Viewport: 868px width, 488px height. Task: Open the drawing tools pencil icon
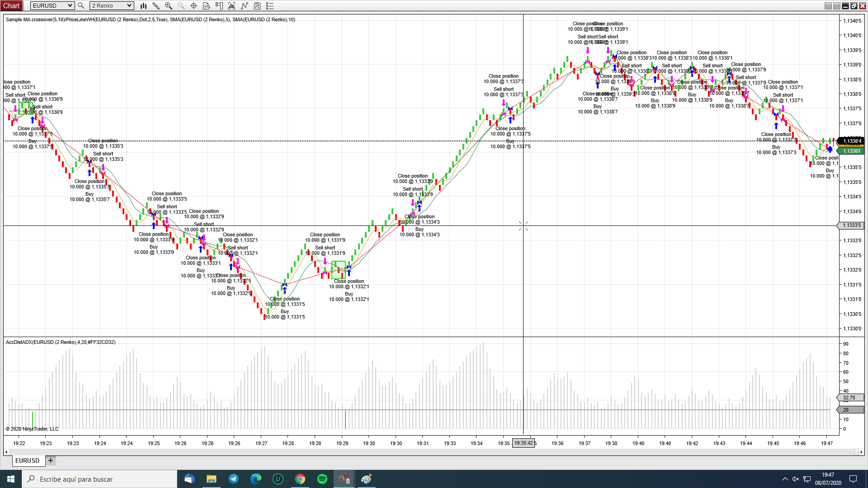(x=156, y=6)
